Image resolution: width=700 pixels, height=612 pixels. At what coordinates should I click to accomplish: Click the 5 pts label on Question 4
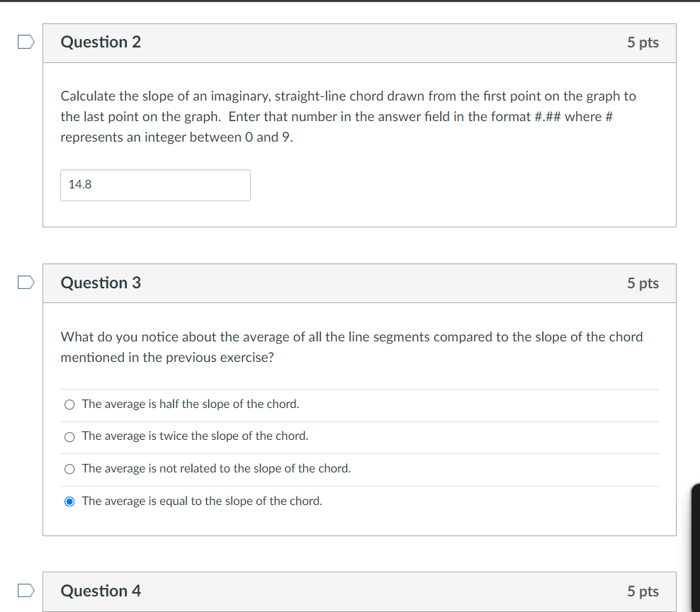click(643, 591)
